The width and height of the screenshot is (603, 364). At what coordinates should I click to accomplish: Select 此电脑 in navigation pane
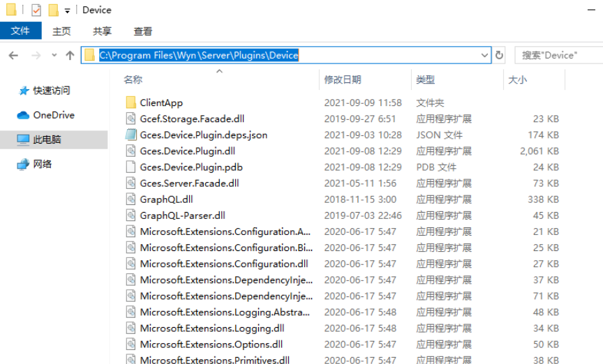pos(47,139)
